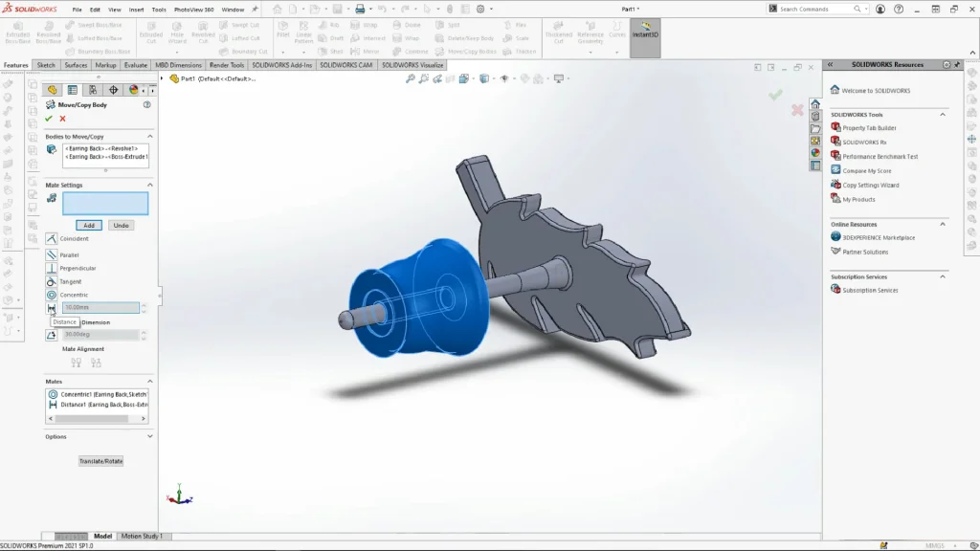Select the Parallel mate type
980x551 pixels.
point(52,254)
